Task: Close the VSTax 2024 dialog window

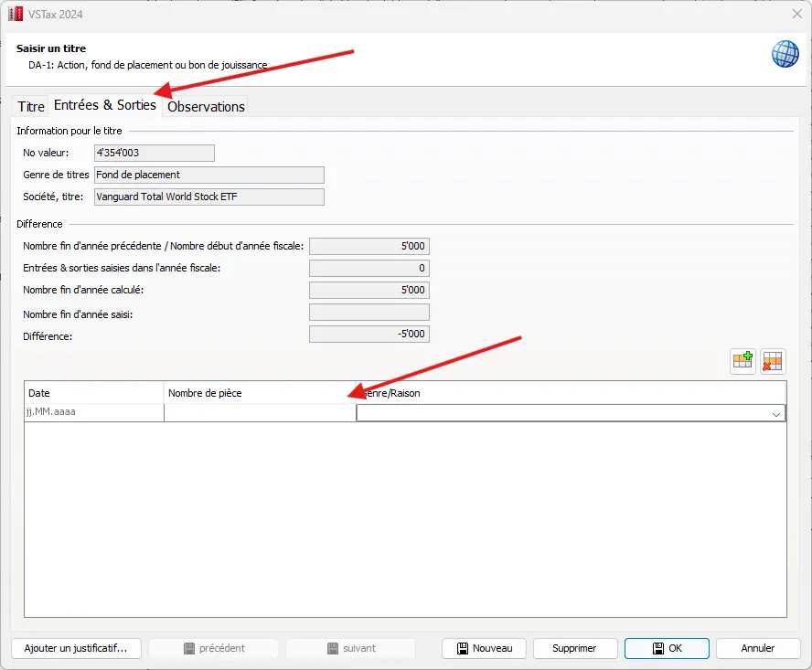Action: coord(794,14)
